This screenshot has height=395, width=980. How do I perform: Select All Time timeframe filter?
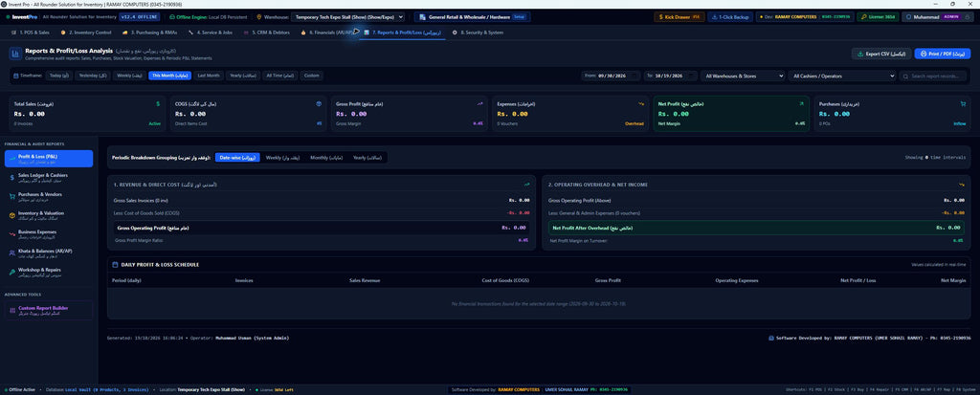pyautogui.click(x=280, y=76)
